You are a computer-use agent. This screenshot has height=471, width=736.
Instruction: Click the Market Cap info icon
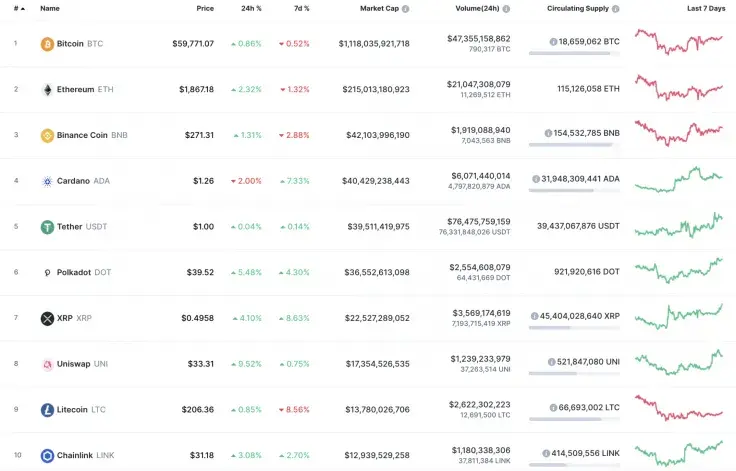tap(406, 8)
